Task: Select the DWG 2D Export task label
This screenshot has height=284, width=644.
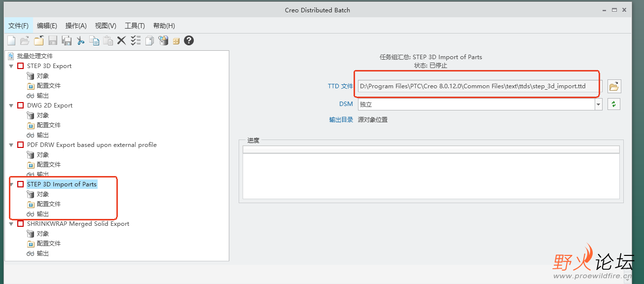Action: tap(50, 106)
